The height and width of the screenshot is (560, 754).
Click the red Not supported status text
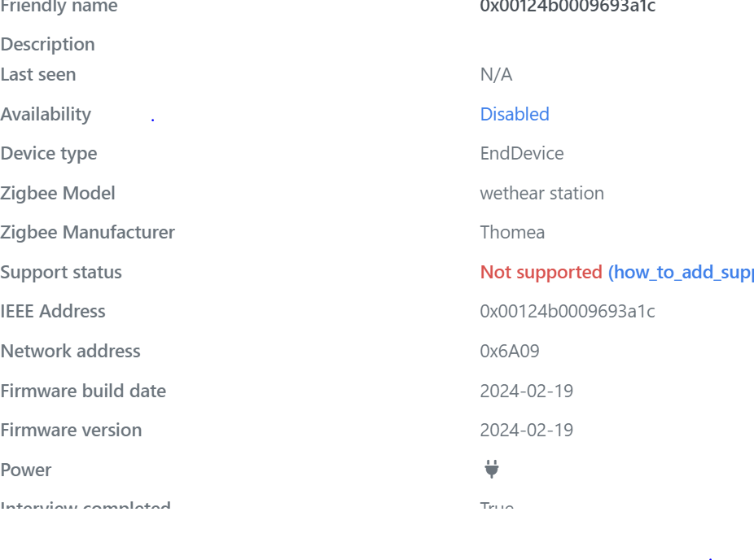tap(541, 272)
